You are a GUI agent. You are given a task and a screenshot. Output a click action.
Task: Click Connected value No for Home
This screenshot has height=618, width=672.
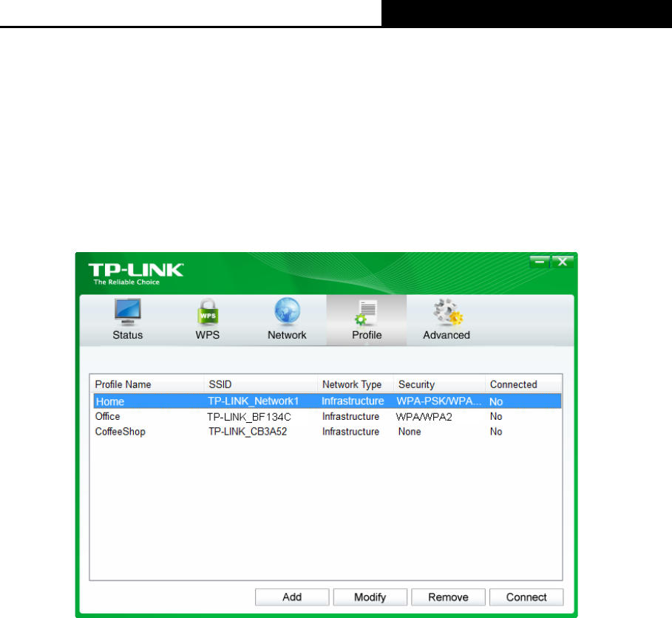tap(496, 401)
